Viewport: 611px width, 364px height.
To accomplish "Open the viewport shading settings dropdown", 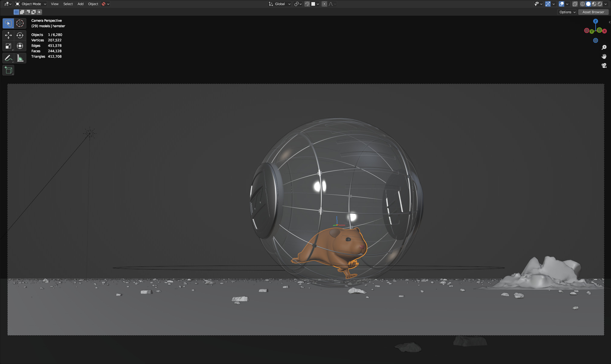I will (x=606, y=4).
